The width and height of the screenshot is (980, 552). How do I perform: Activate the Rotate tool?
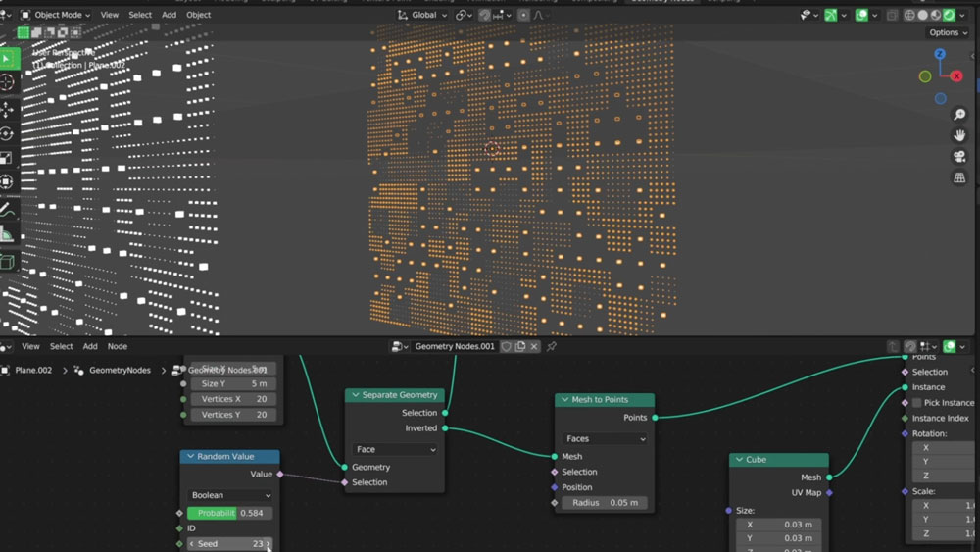(x=8, y=133)
